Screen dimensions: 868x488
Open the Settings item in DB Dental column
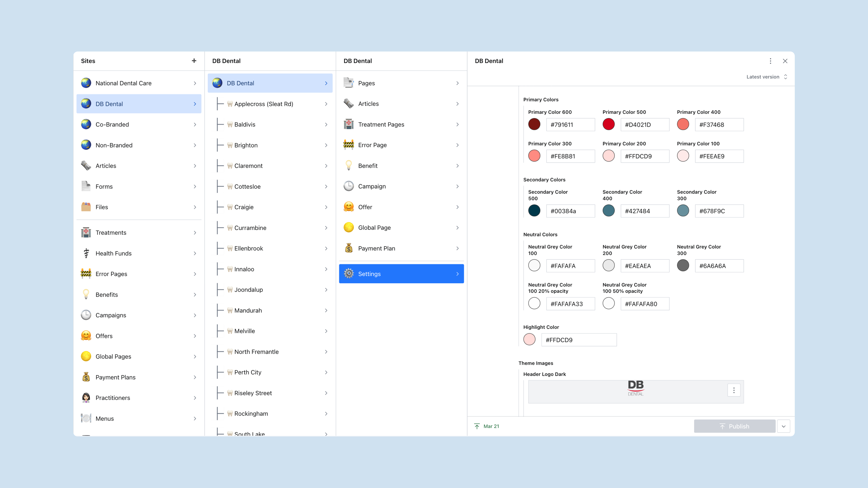(401, 274)
